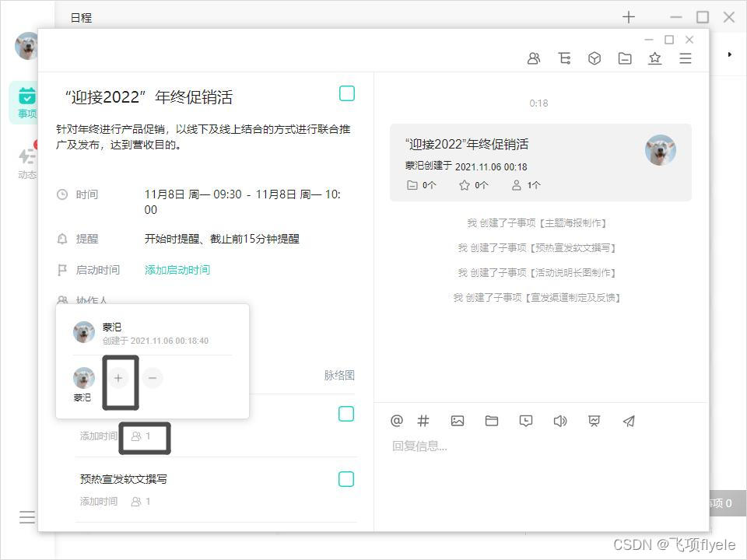Click the collaborator count of first sub-item
Viewport: 747px width, 560px height.
click(141, 436)
